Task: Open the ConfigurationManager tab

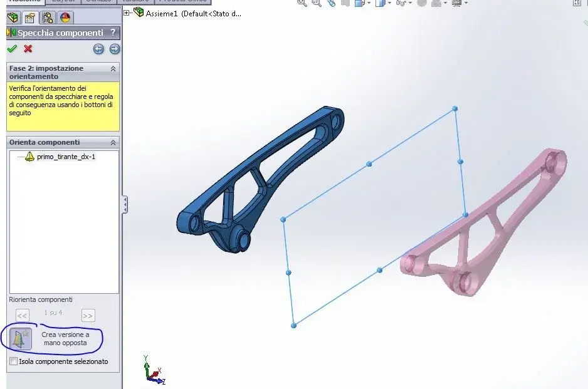Action: click(x=48, y=18)
